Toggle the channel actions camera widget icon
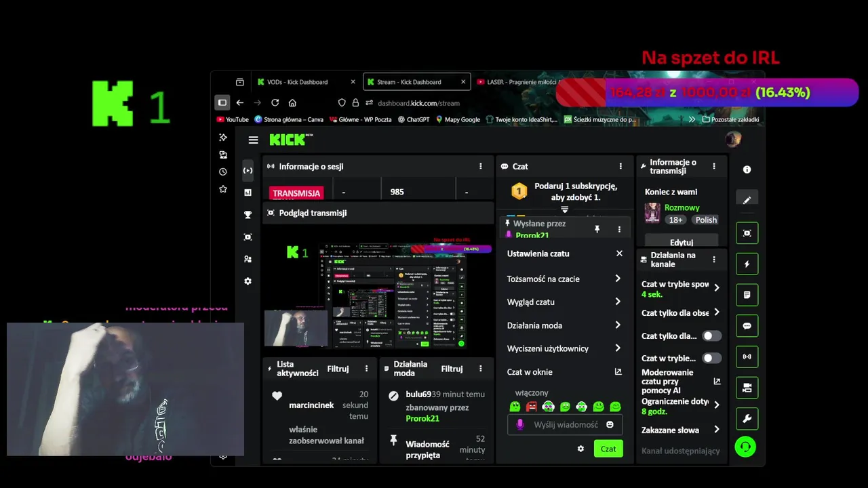 [747, 388]
